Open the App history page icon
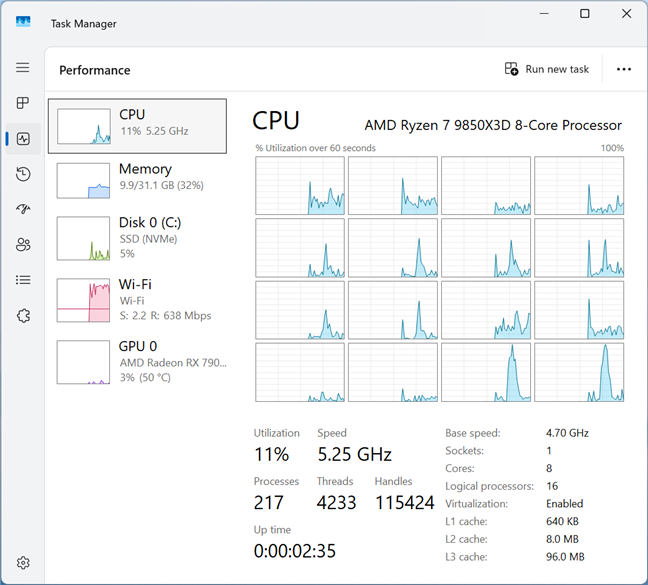 (x=23, y=174)
